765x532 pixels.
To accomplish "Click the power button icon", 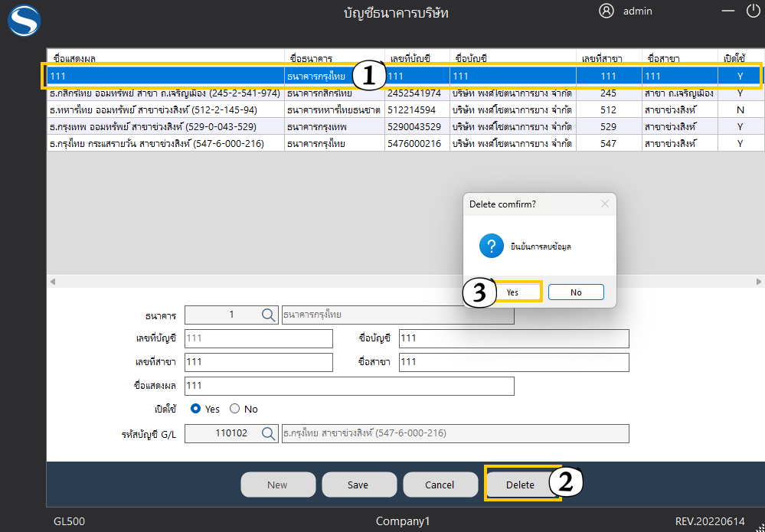I will pos(753,11).
